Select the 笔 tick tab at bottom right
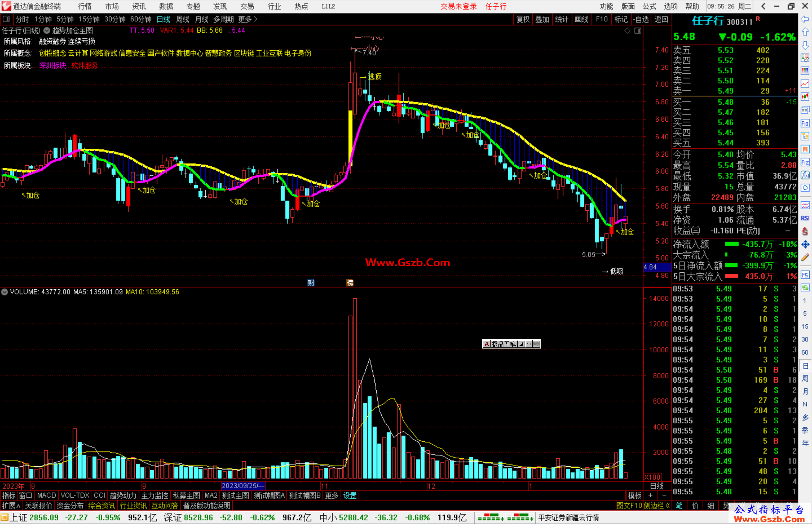 (679, 506)
